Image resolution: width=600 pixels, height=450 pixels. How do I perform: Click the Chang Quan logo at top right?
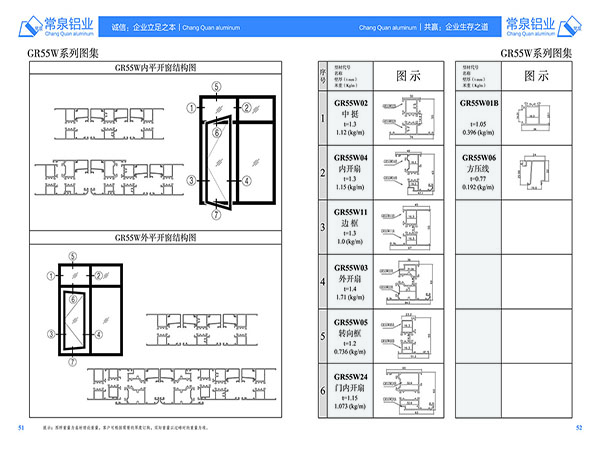tap(543, 26)
